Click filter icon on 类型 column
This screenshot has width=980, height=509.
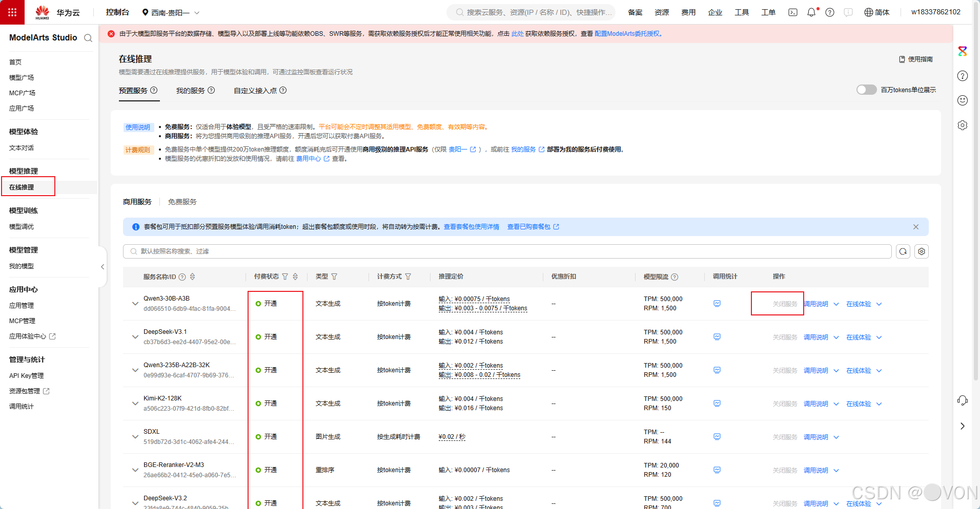pos(334,277)
